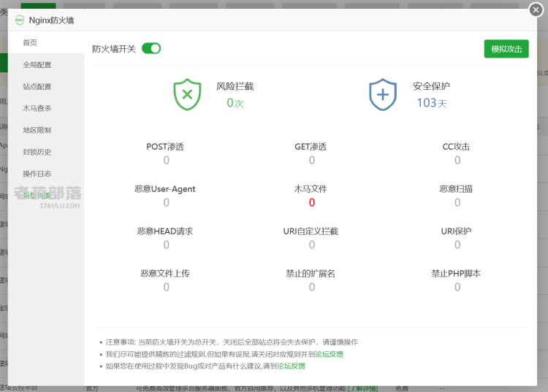The height and width of the screenshot is (392, 548).
Task: Click the blue 安全保护 shield icon
Action: tap(383, 94)
